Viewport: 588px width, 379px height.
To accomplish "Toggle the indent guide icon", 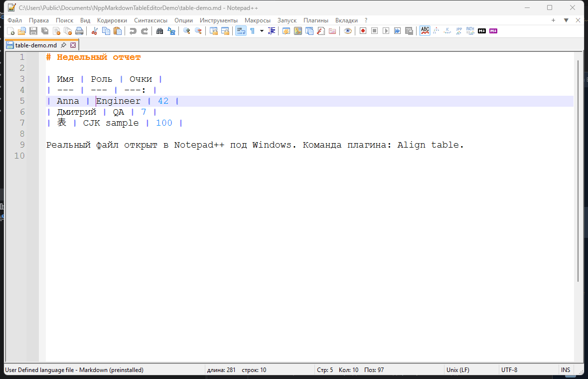I will [272, 31].
